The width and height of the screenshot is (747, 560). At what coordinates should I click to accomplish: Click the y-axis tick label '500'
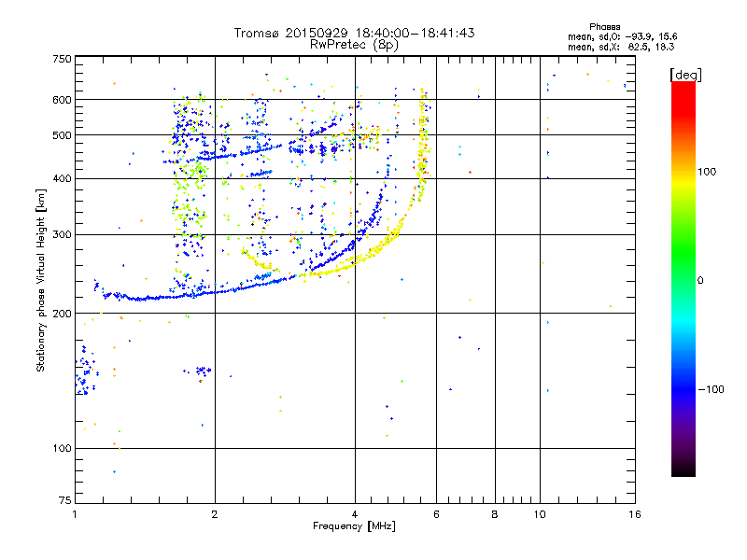[62, 135]
